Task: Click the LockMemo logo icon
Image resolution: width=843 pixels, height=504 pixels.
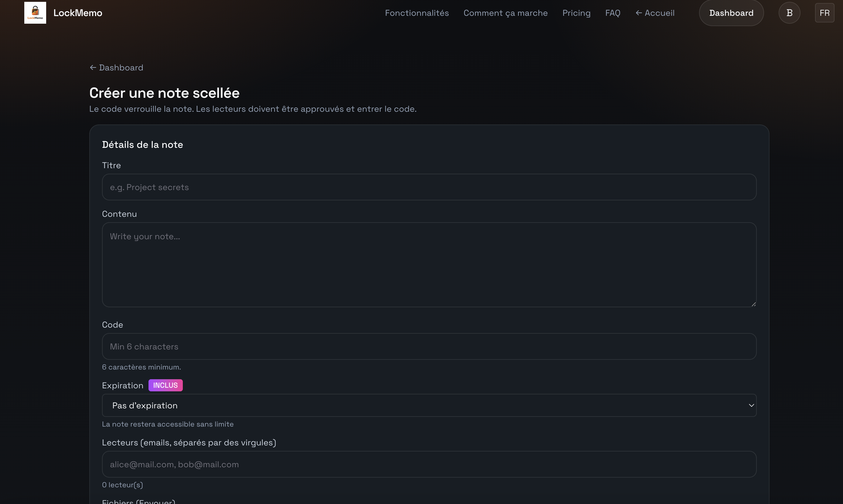Action: coord(35,12)
